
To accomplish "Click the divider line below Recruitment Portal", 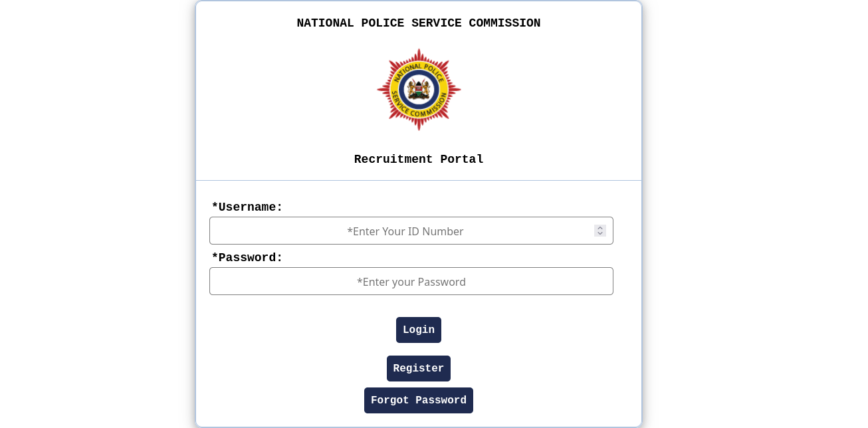I will pyautogui.click(x=419, y=179).
